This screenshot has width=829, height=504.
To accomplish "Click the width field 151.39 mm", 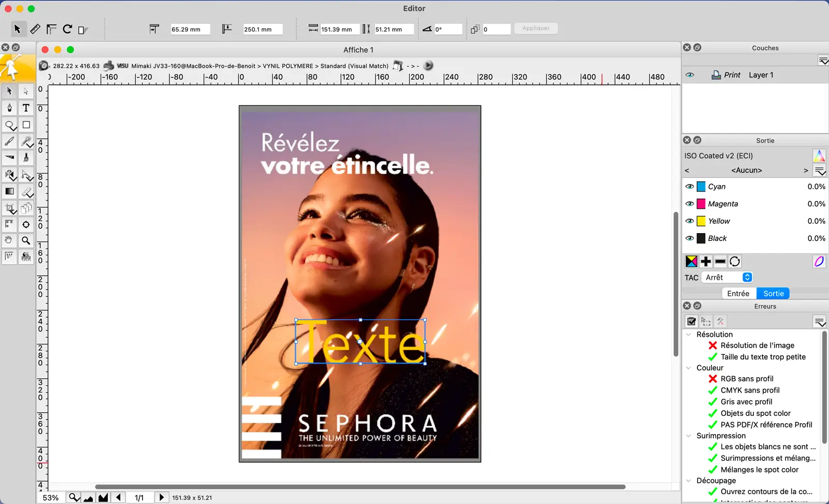I will 340,30.
